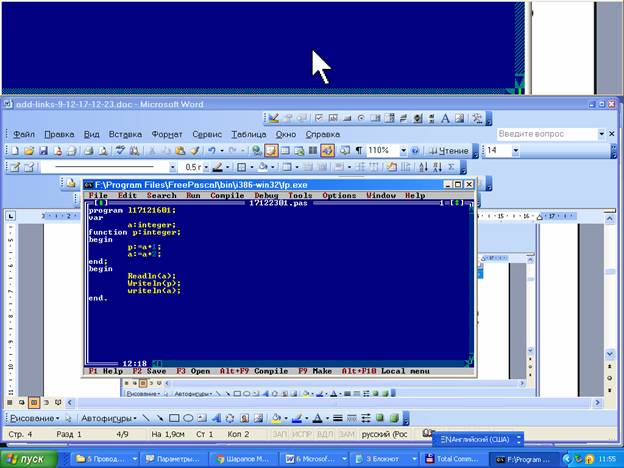Select the Oval tool in Drawing toolbar
This screenshot has height=468, width=624.
188,418
